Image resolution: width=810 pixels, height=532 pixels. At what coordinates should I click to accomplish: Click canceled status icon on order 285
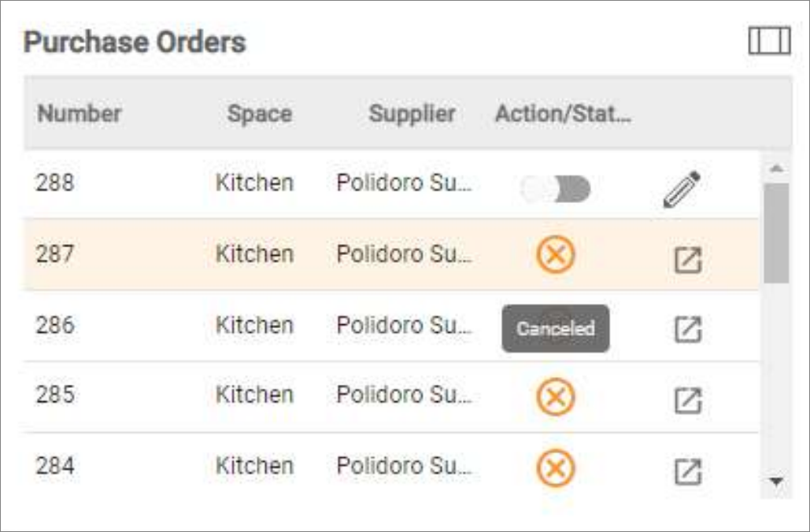point(555,397)
